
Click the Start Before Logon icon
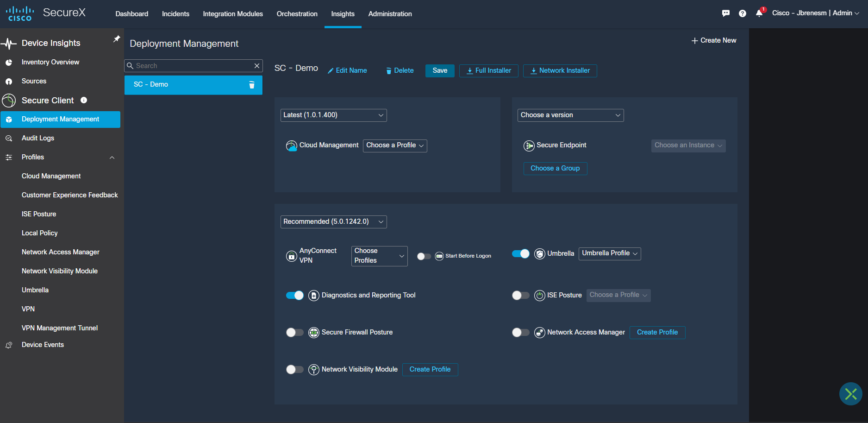[439, 256]
